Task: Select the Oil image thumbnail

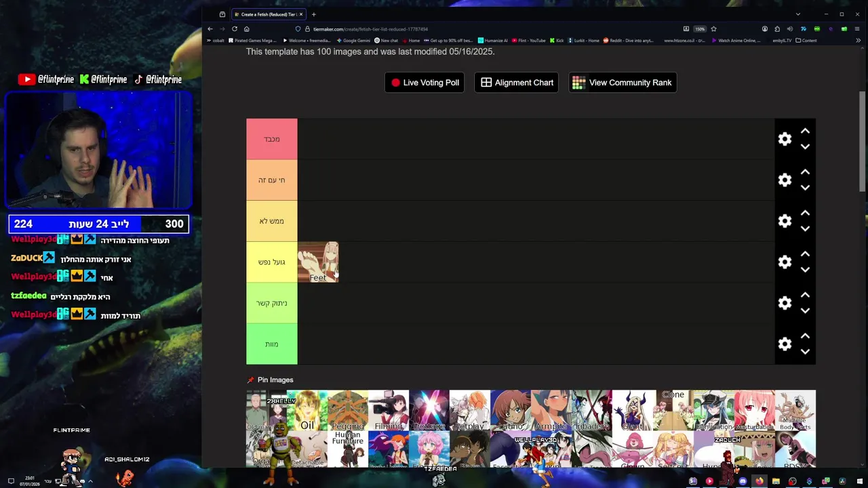Action: tap(307, 410)
